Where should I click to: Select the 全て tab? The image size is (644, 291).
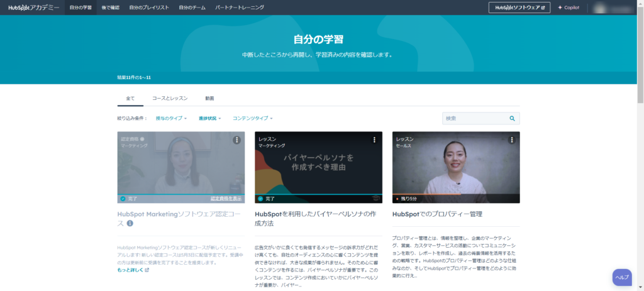(130, 99)
